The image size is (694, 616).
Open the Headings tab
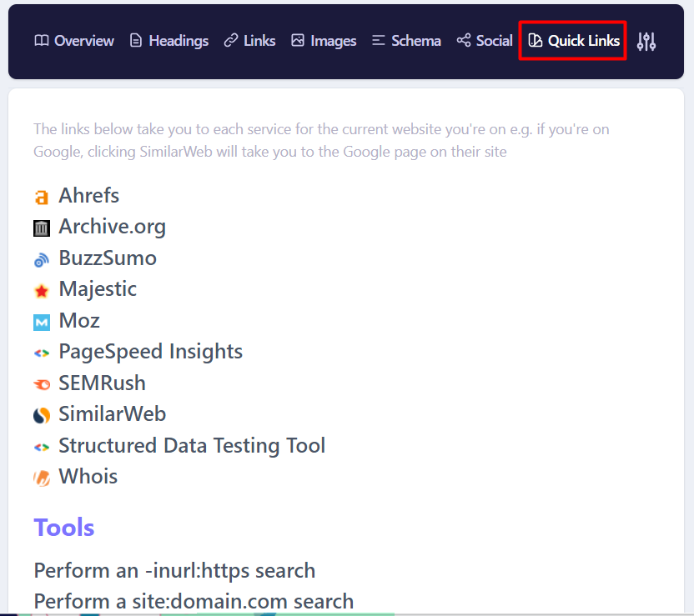[x=169, y=41]
